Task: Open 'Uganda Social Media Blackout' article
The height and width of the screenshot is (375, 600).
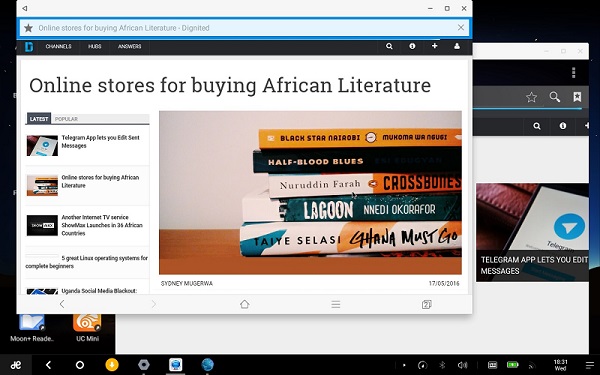Action: coord(99,291)
